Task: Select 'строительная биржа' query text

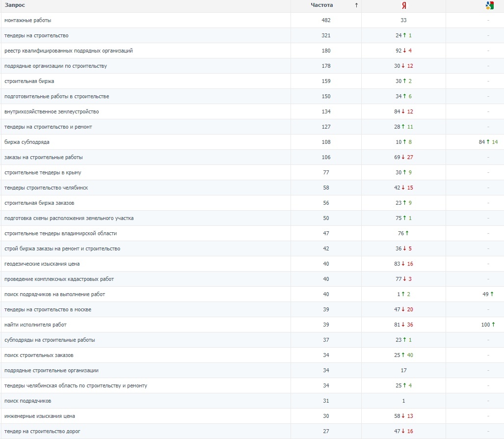Action: click(x=29, y=81)
